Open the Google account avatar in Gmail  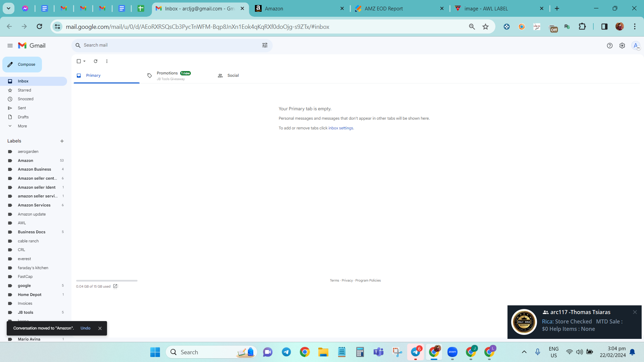[636, 46]
